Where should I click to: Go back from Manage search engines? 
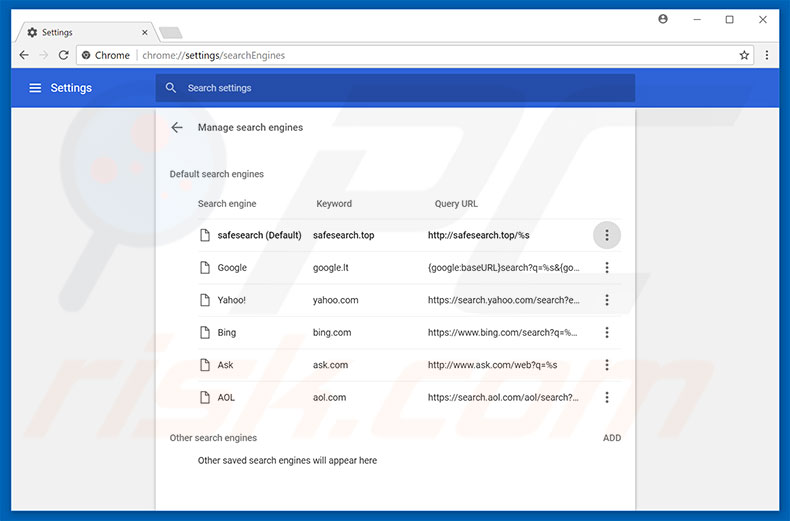pos(177,127)
